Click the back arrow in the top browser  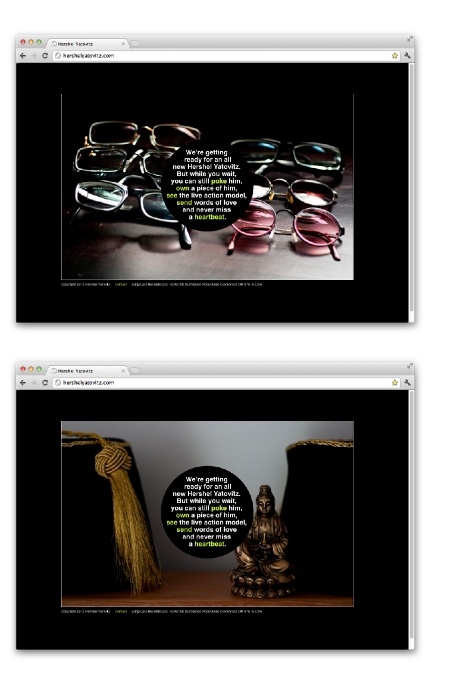pyautogui.click(x=23, y=56)
